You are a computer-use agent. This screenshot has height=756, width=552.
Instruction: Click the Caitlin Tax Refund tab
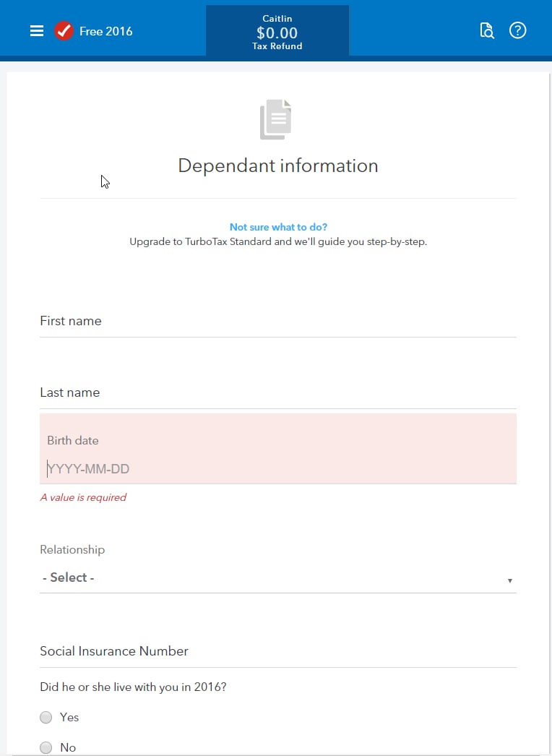(x=277, y=32)
